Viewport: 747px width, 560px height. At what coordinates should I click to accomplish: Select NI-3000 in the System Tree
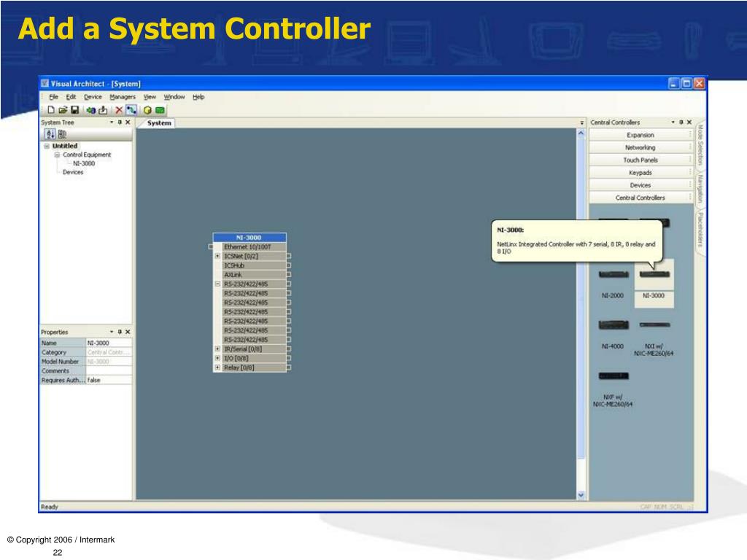click(x=84, y=163)
